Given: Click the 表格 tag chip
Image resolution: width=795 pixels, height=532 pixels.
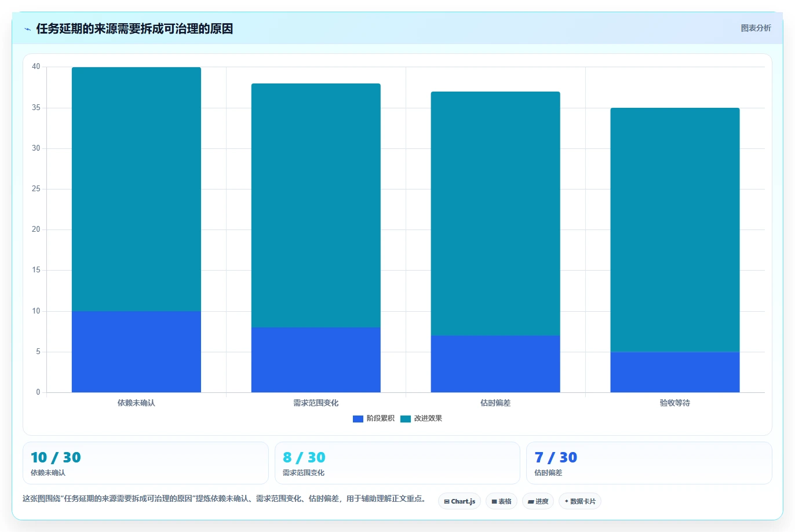Looking at the screenshot, I should click(x=501, y=501).
